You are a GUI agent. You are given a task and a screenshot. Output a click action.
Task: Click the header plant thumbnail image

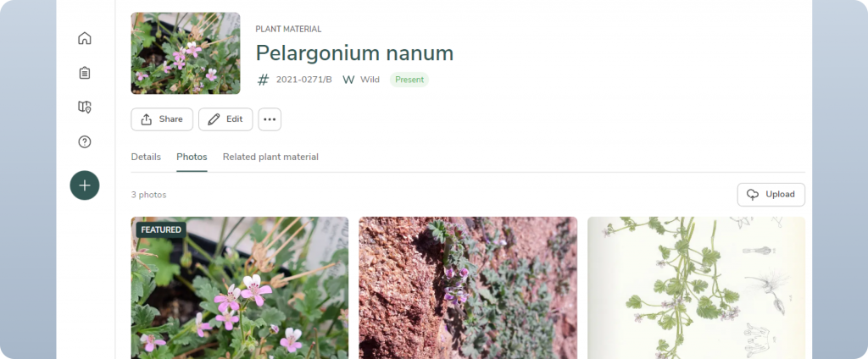[x=186, y=53]
